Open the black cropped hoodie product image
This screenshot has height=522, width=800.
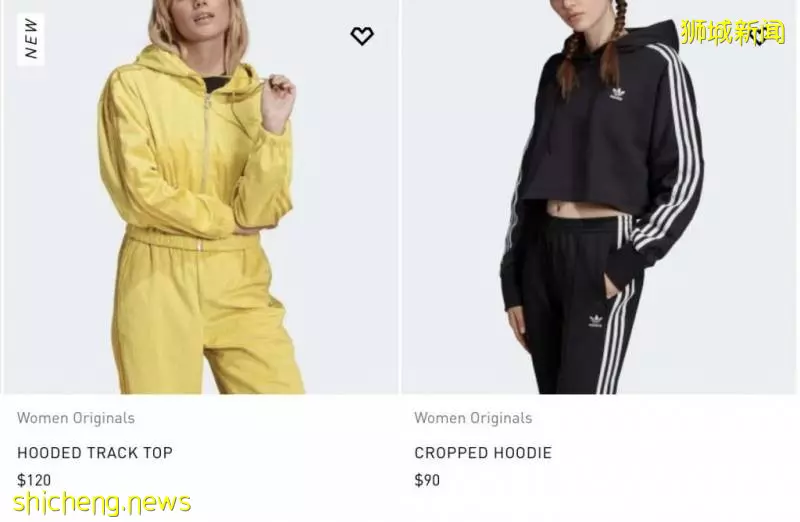coord(598,197)
